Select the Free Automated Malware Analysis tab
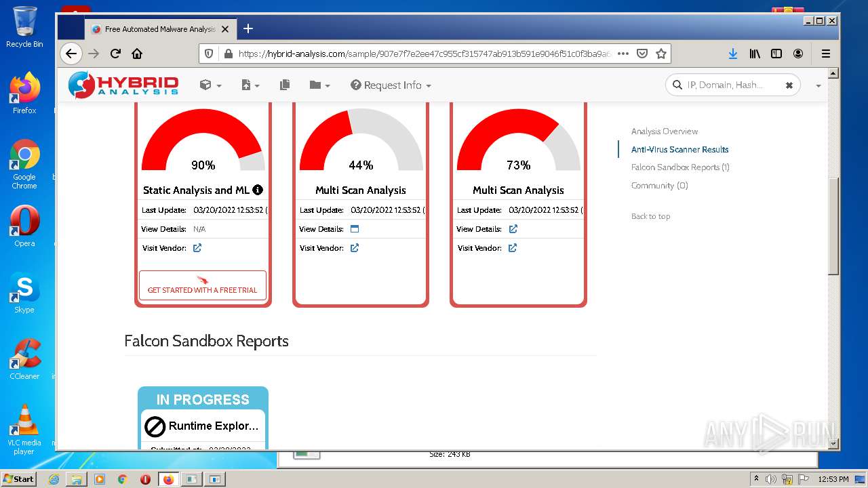This screenshot has height=488, width=868. pos(161,29)
